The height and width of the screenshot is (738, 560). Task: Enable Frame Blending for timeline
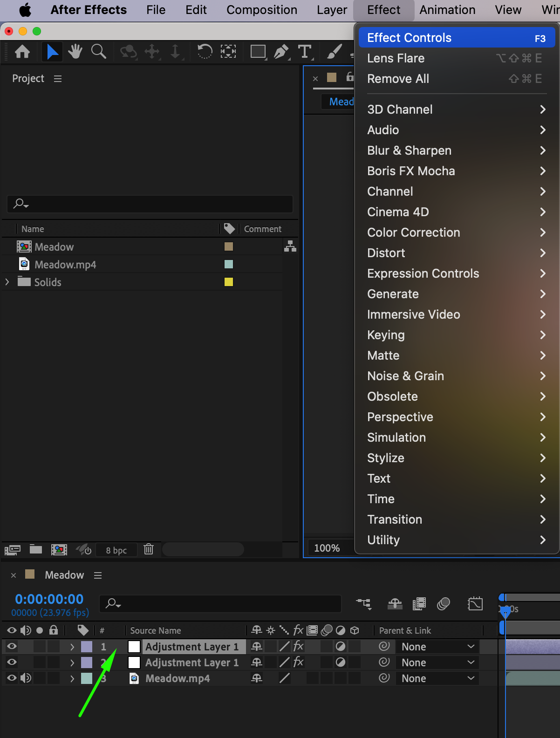tap(419, 604)
